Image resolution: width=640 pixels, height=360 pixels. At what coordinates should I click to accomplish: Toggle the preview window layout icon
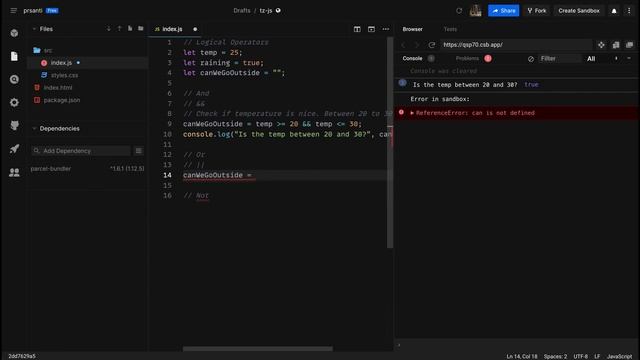[371, 29]
